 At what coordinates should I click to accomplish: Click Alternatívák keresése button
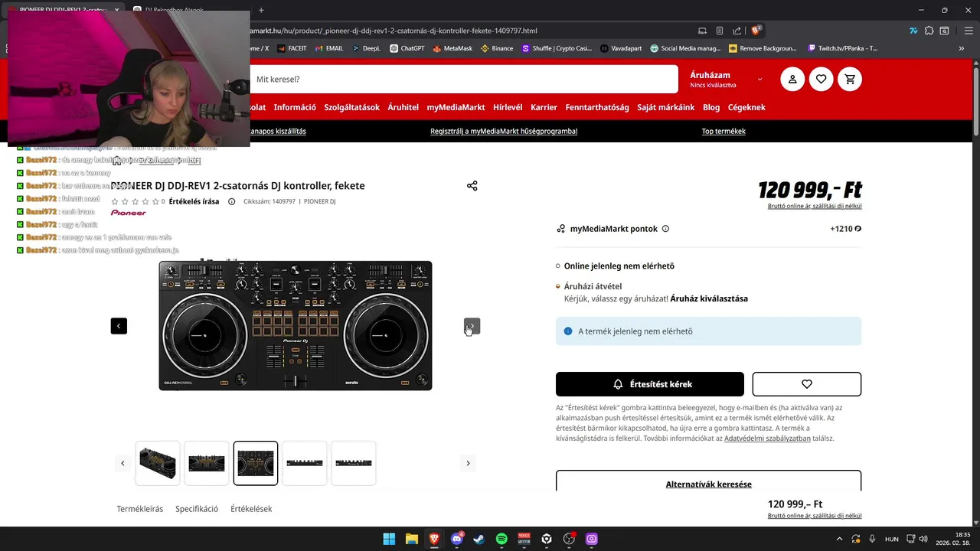point(708,482)
